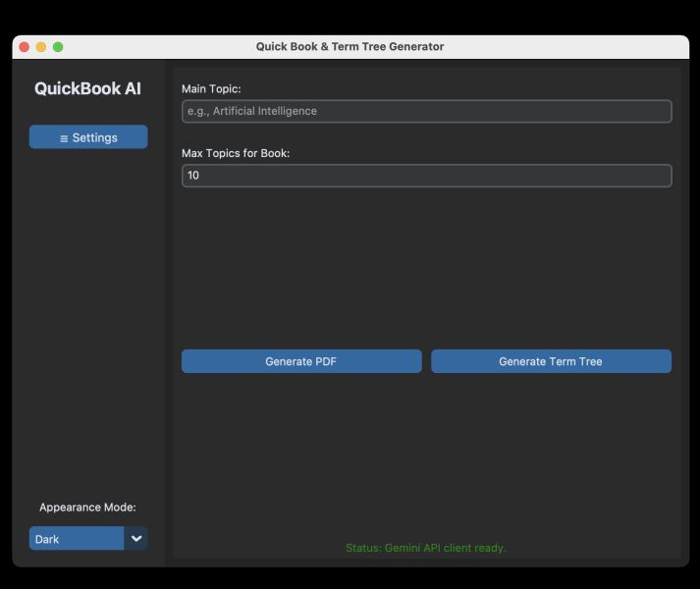Screen dimensions: 700x589
Task: Start Generate Term Tree
Action: click(x=551, y=361)
